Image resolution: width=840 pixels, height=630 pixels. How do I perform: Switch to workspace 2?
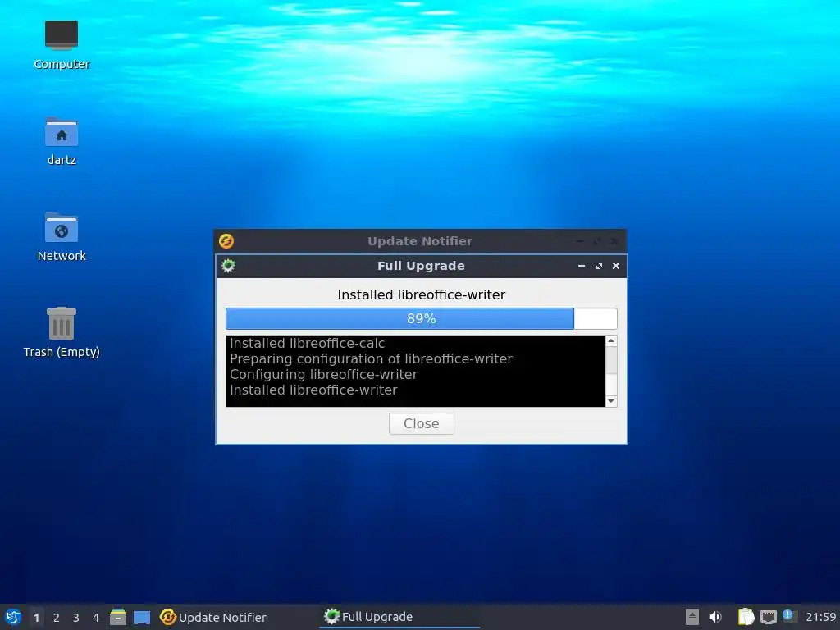(x=57, y=618)
